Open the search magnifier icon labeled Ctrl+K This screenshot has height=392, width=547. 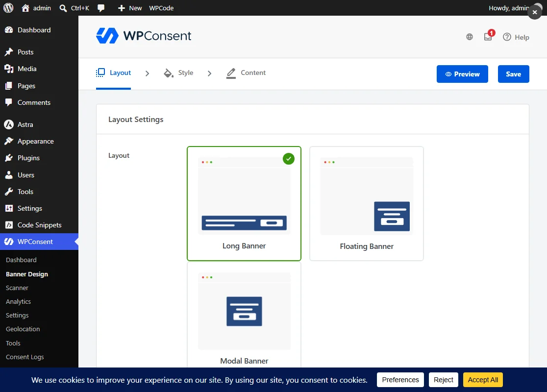[63, 8]
